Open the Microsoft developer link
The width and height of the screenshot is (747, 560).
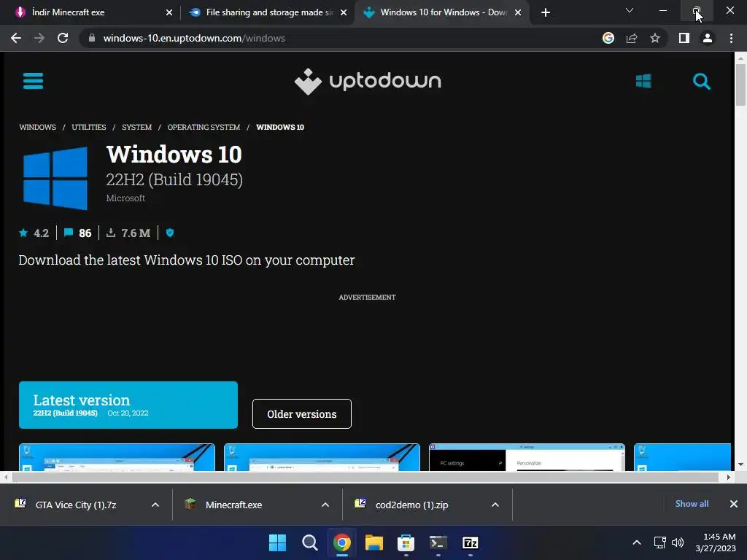(x=125, y=198)
